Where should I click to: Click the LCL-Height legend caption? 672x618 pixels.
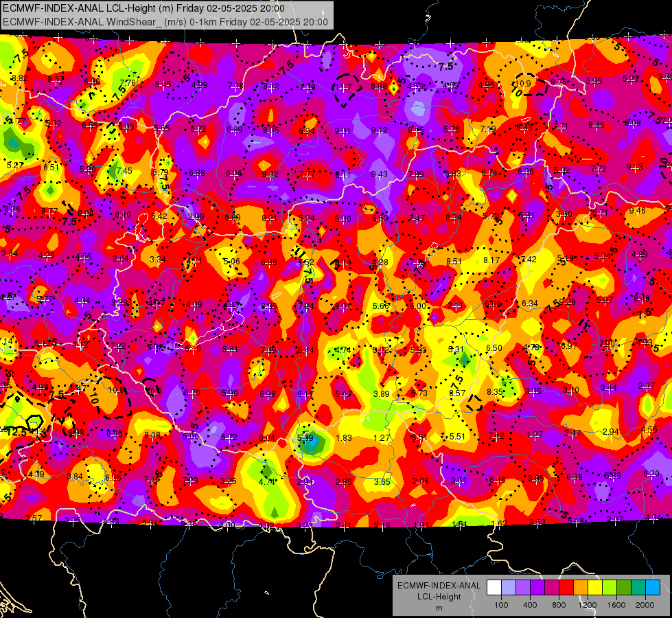pyautogui.click(x=439, y=597)
